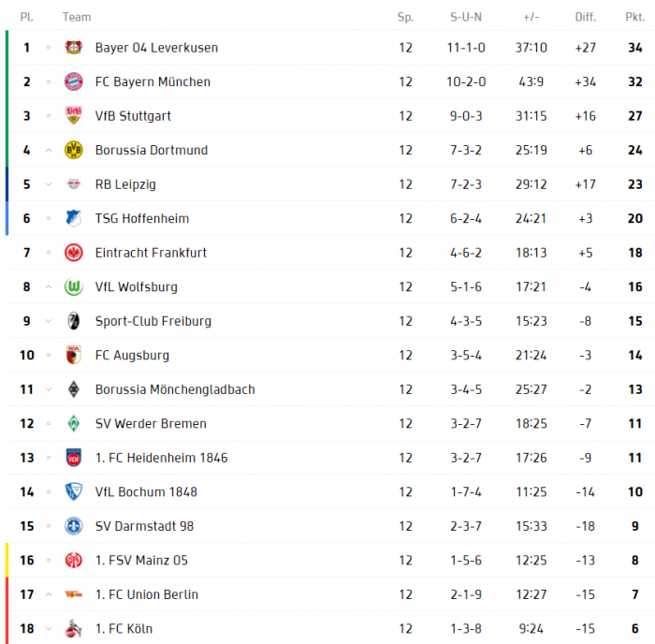
Task: Click the TSG Hoffenheim blue crest
Action: [74, 218]
